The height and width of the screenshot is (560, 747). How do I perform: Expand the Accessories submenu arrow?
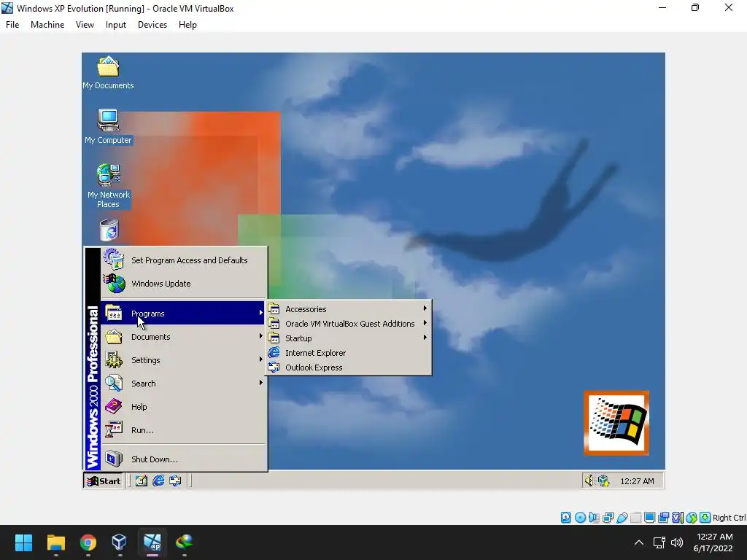[425, 308]
